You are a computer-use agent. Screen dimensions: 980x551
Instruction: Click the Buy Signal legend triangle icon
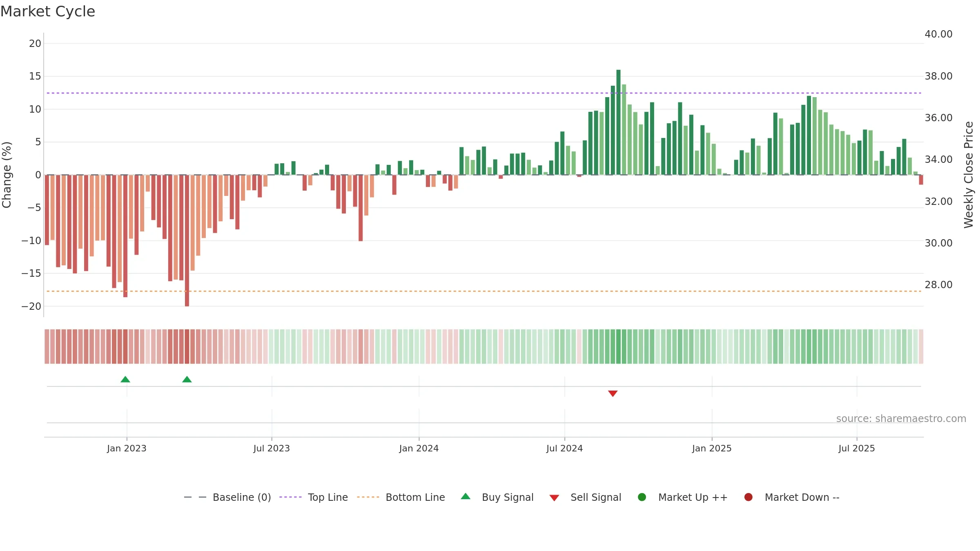click(465, 497)
